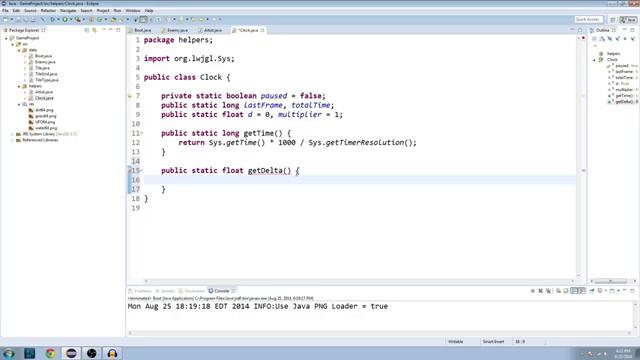
Task: Switch to the Boot.java editor tab
Action: tap(140, 30)
